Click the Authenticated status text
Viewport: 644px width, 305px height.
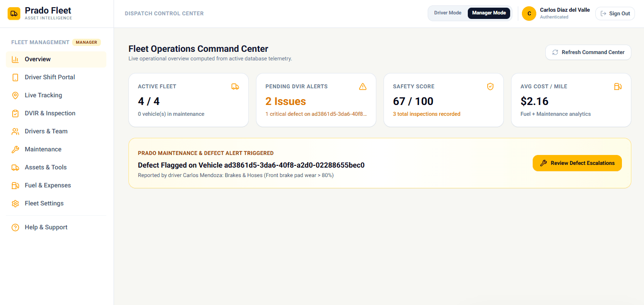pos(554,17)
